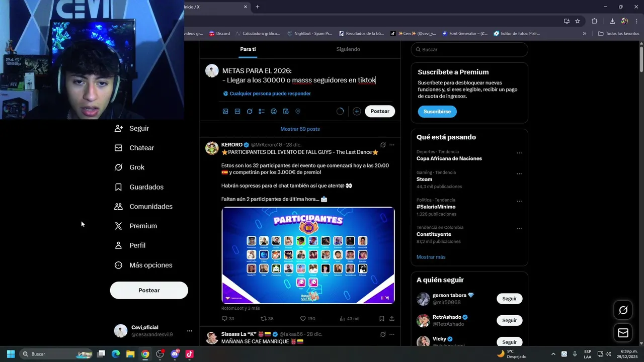Follow Vicky
Image resolution: width=644 pixels, height=362 pixels.
509,342
